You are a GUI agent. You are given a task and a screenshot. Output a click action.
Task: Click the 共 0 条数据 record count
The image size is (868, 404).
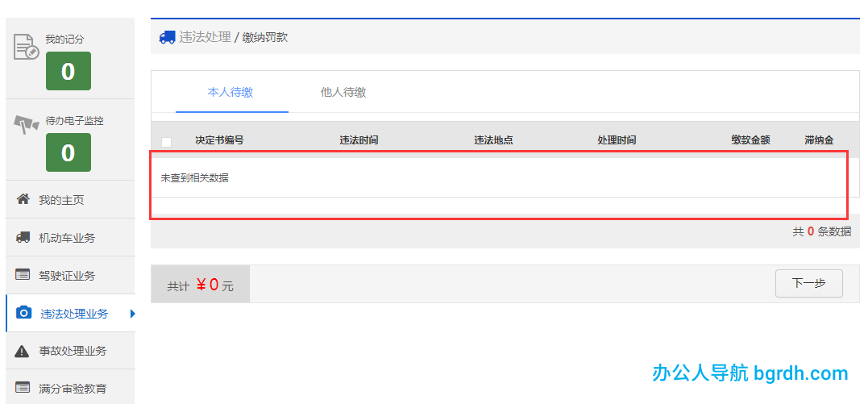pyautogui.click(x=822, y=231)
